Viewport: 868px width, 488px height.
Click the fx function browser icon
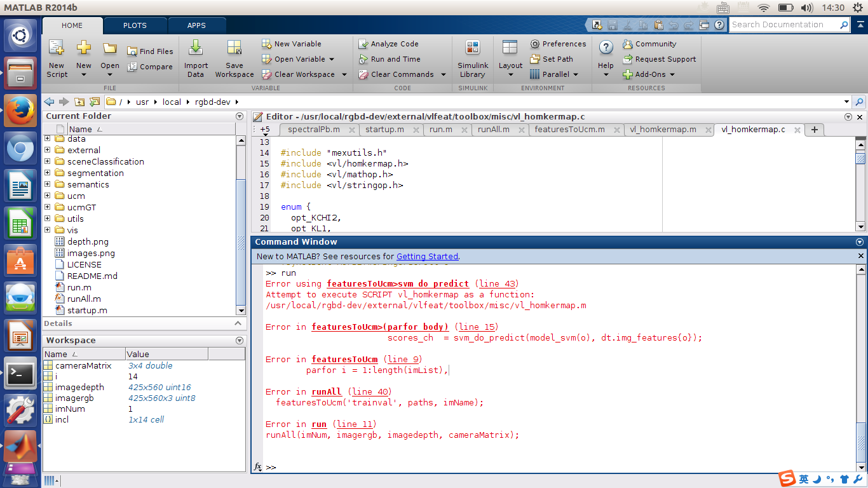(x=258, y=467)
